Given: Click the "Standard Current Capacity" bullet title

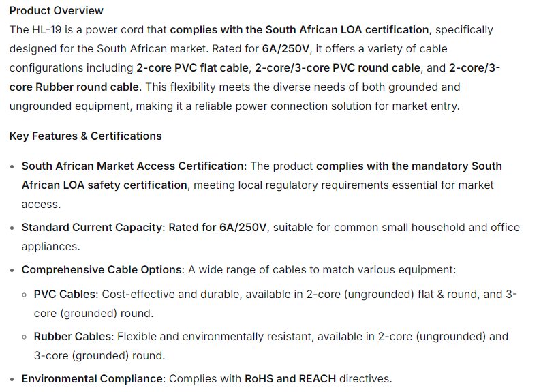Looking at the screenshot, I should click(93, 228).
